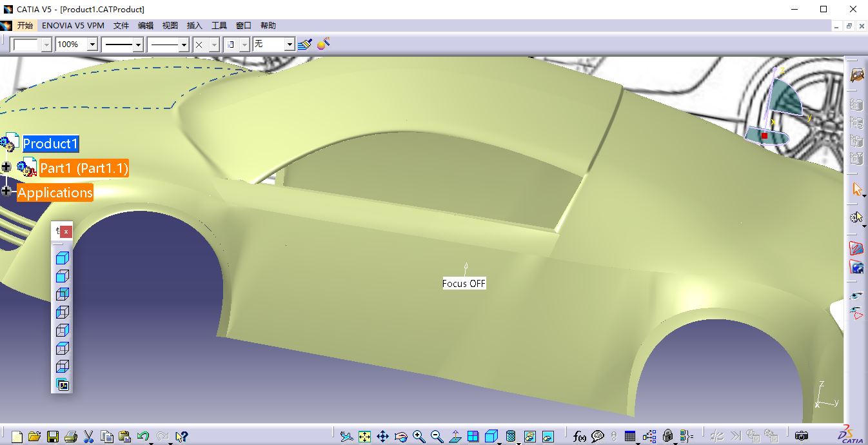Open the isometric quick view cube

[491, 437]
